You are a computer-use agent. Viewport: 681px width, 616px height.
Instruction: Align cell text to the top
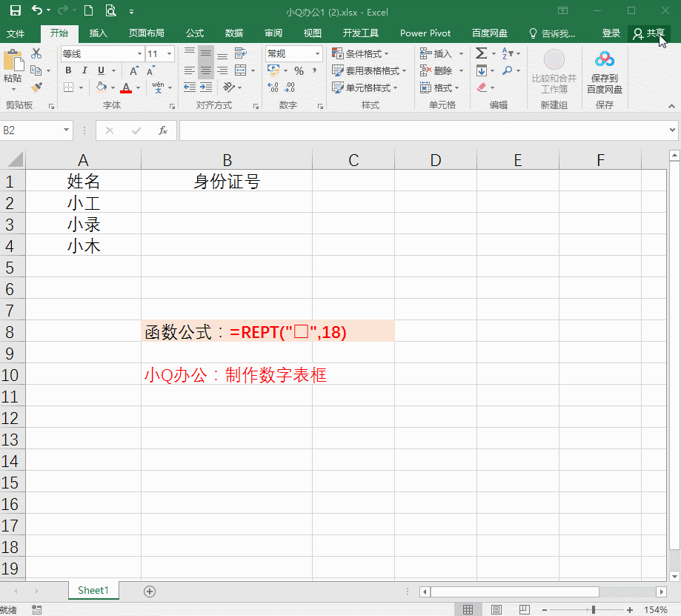(x=190, y=53)
